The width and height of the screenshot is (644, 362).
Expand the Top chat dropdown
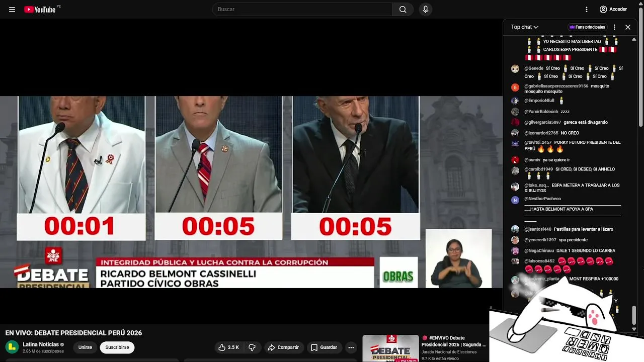tap(525, 27)
